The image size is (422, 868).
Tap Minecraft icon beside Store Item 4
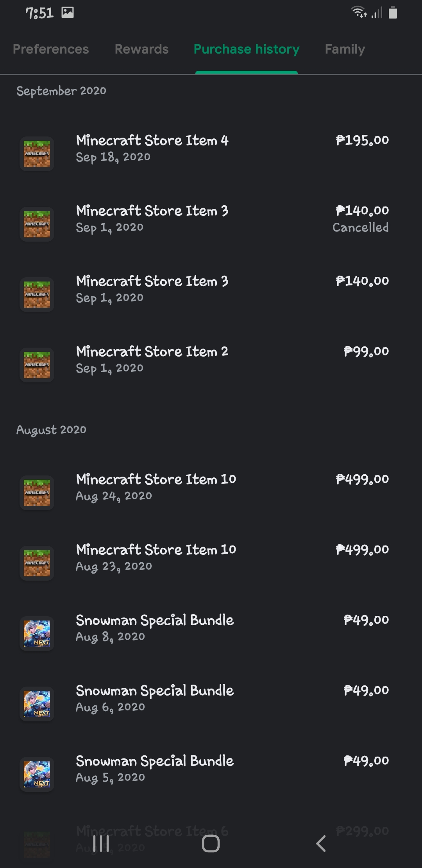click(x=37, y=154)
